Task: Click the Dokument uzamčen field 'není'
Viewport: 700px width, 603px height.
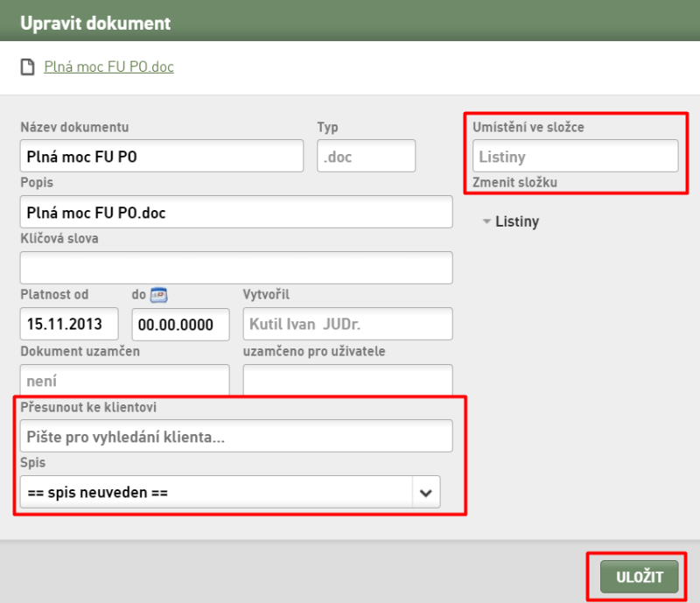Action: click(x=124, y=380)
